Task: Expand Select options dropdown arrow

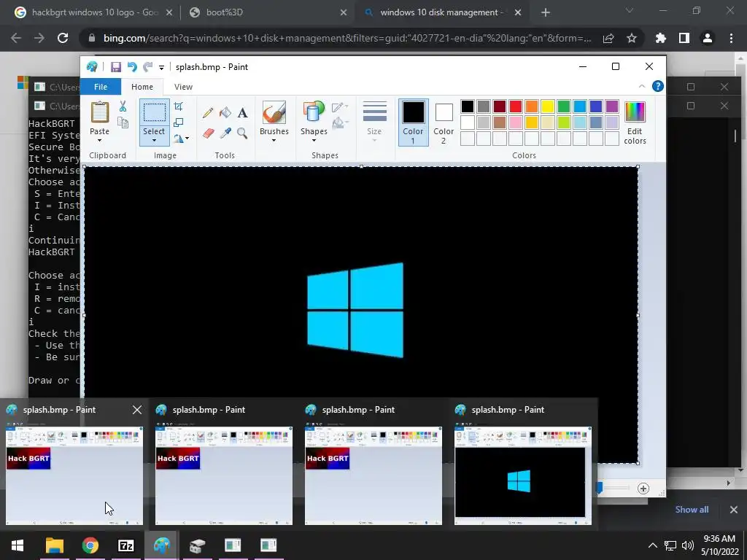Action: (x=154, y=141)
